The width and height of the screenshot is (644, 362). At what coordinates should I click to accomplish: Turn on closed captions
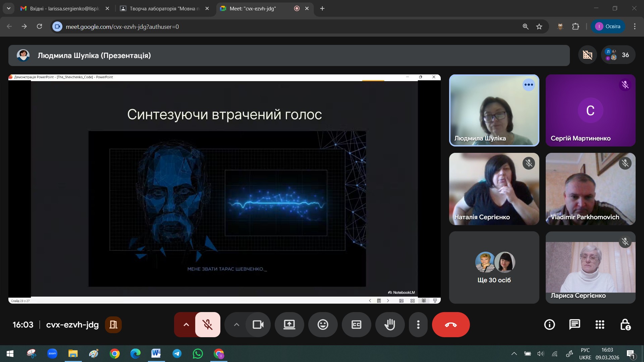pos(356,324)
